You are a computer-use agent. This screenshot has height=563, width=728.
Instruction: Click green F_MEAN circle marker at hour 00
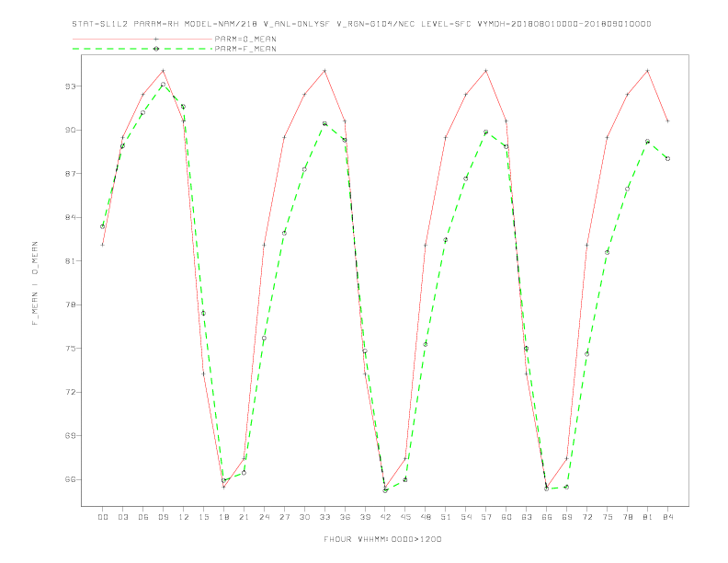[x=103, y=226]
